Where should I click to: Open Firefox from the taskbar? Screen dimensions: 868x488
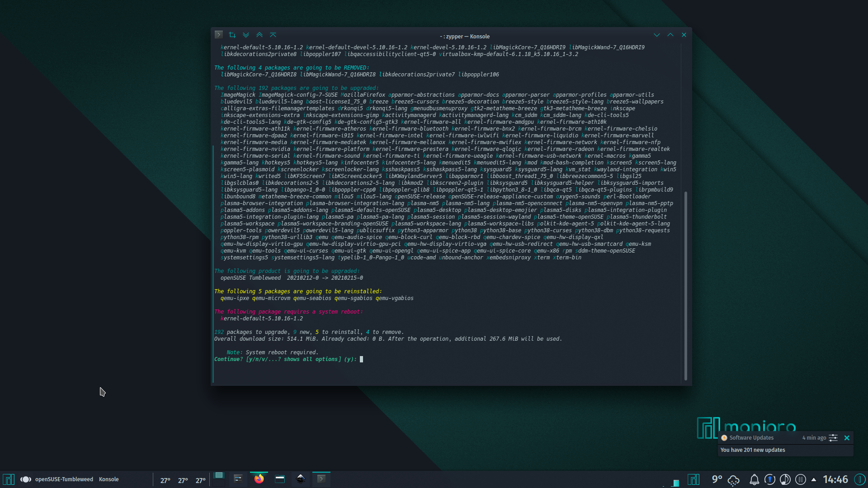click(259, 479)
